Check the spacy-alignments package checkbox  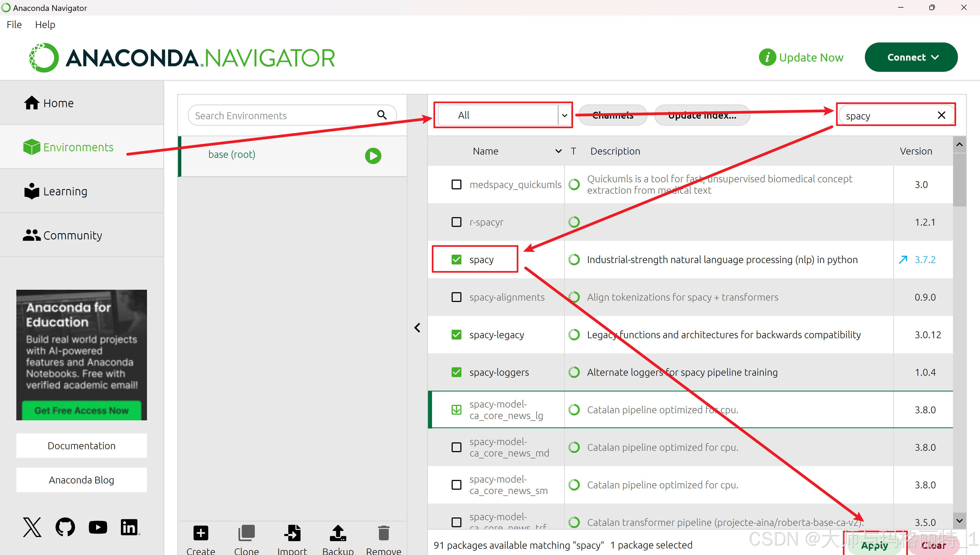point(456,297)
